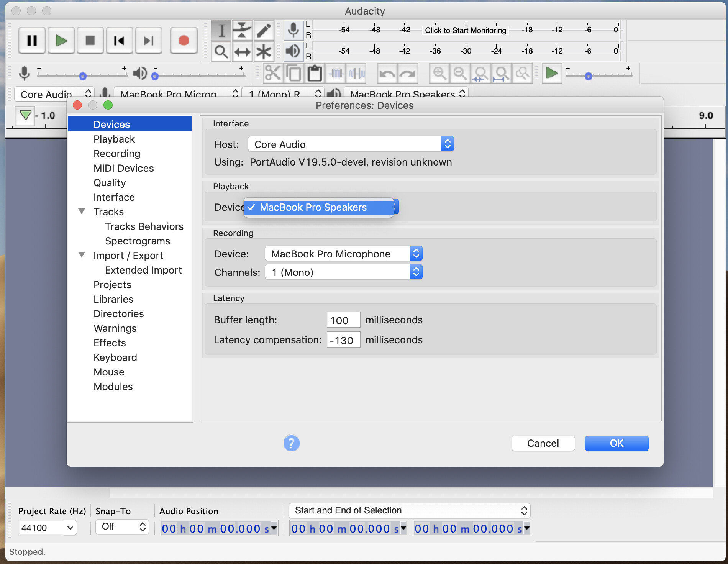Screen dimensions: 728x564
Task: Click the recording meter microphone icon
Action: (293, 30)
